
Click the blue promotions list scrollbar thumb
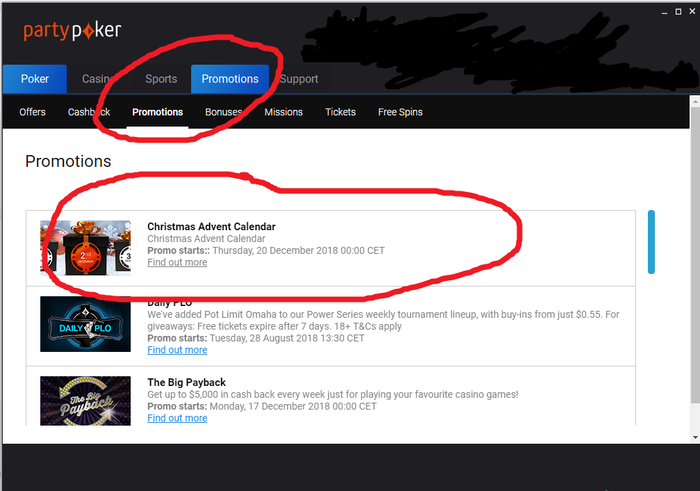coord(651,242)
